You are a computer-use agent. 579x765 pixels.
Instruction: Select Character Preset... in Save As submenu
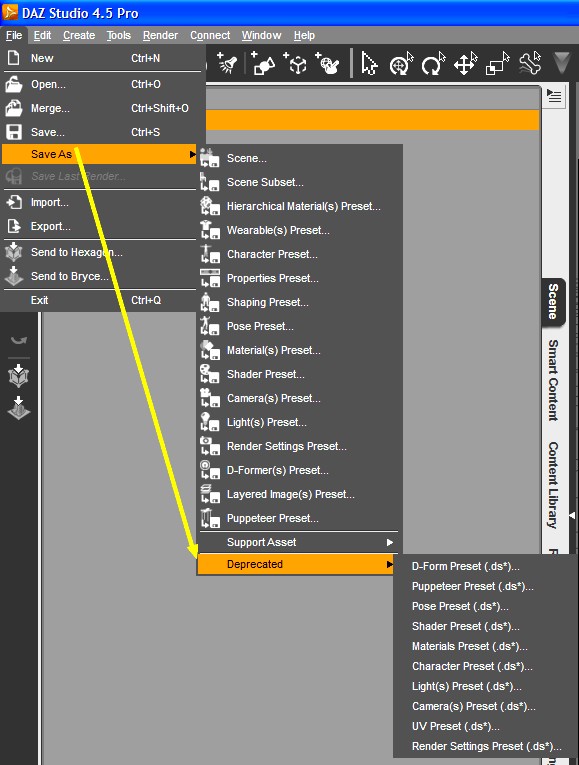[298, 254]
